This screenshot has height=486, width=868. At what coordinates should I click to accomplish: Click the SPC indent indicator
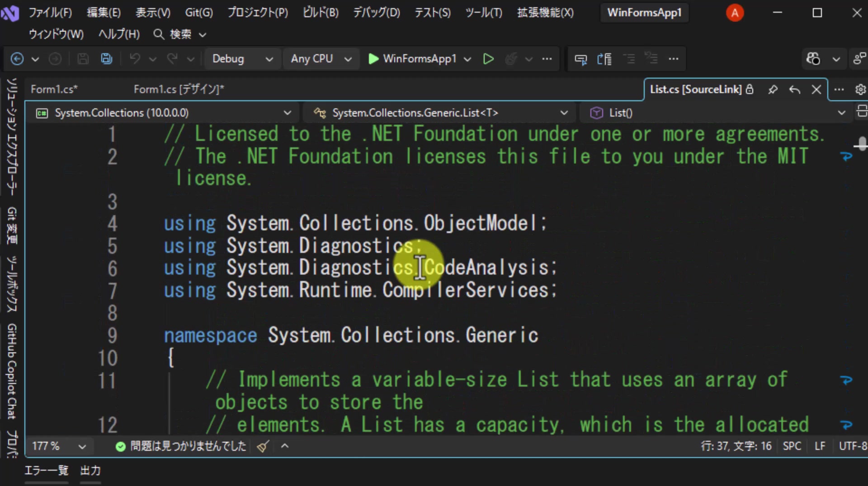click(792, 446)
